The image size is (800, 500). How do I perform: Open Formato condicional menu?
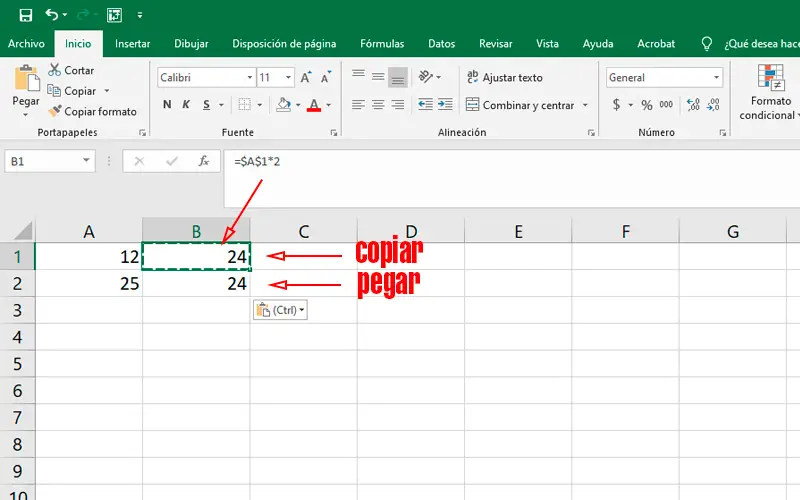click(x=770, y=92)
